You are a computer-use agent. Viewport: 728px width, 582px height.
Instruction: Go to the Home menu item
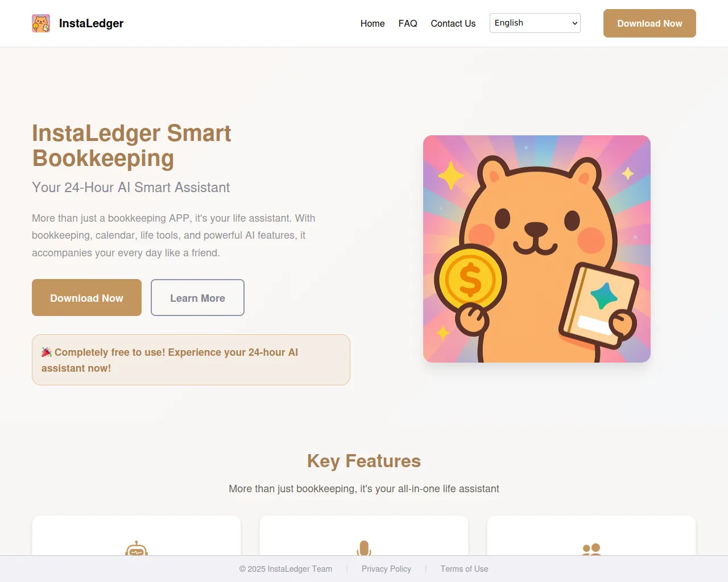click(x=373, y=23)
